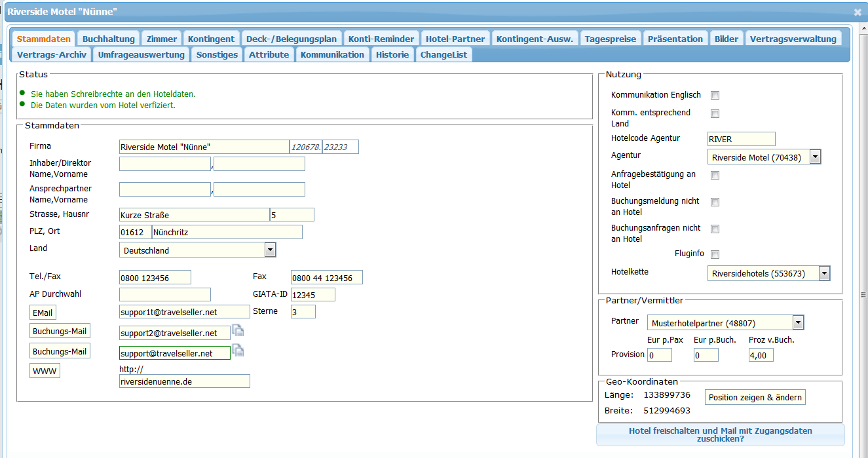Expand the Agentur dropdown list
The width and height of the screenshot is (868, 458).
click(815, 157)
